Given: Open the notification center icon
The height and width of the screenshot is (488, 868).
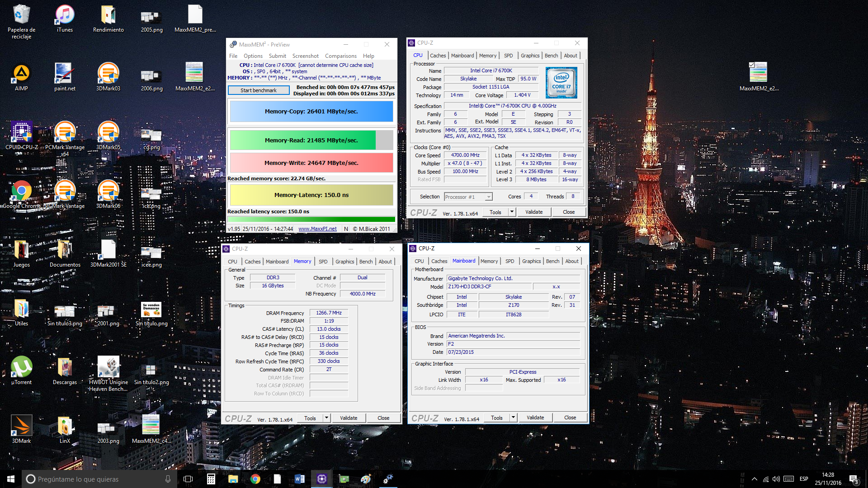Looking at the screenshot, I should point(854,479).
